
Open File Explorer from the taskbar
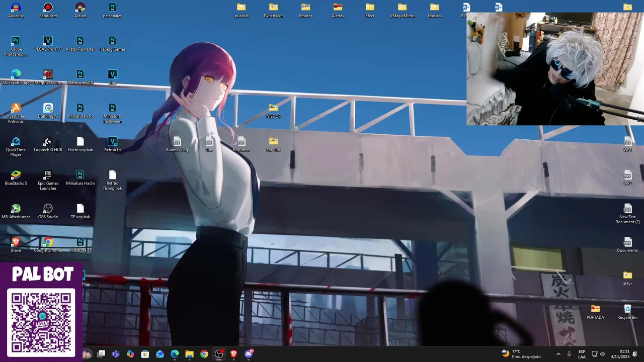coord(189,354)
